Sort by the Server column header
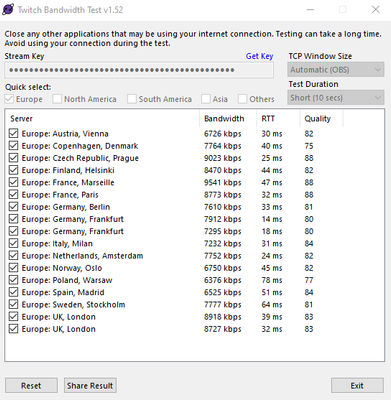This screenshot has height=400, width=391. tap(102, 119)
